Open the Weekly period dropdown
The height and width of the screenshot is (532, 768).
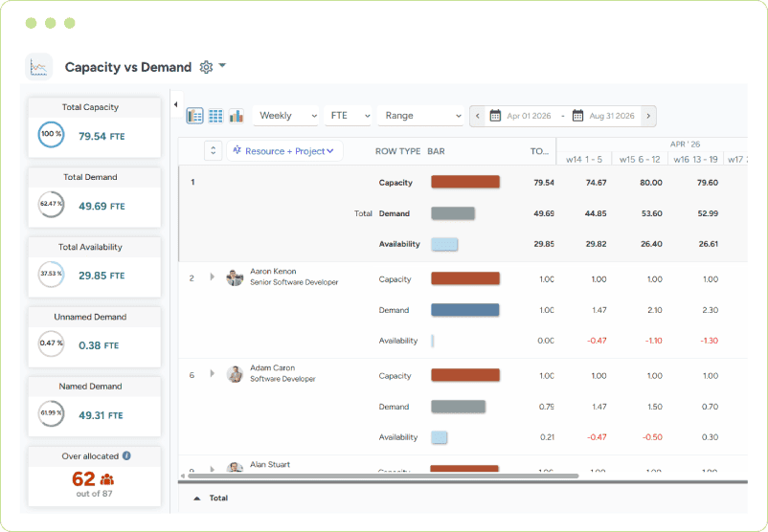pyautogui.click(x=286, y=116)
